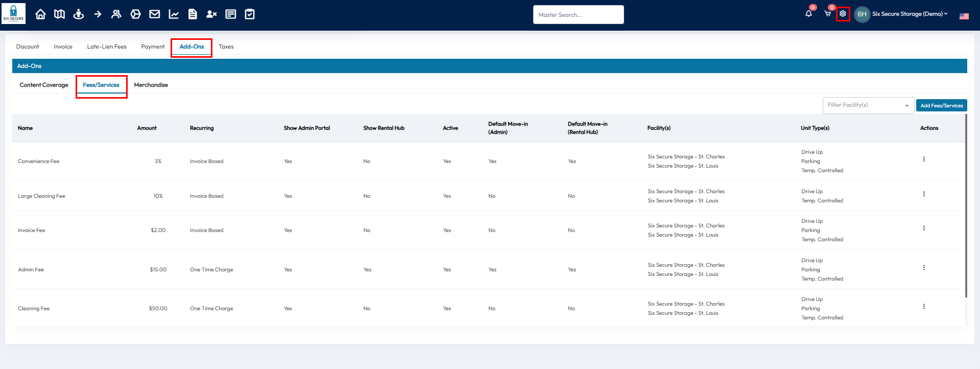Viewport: 980px width, 369px height.
Task: Open the shopping cart icon
Action: click(827, 14)
